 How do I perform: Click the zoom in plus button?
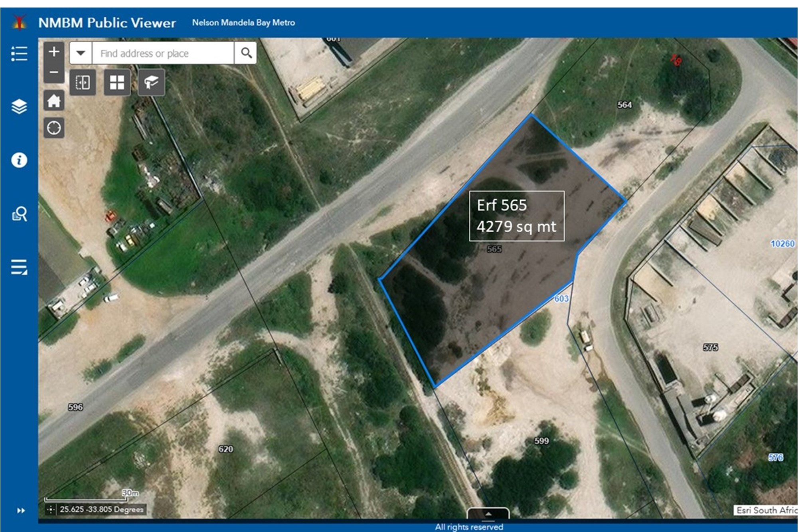54,52
